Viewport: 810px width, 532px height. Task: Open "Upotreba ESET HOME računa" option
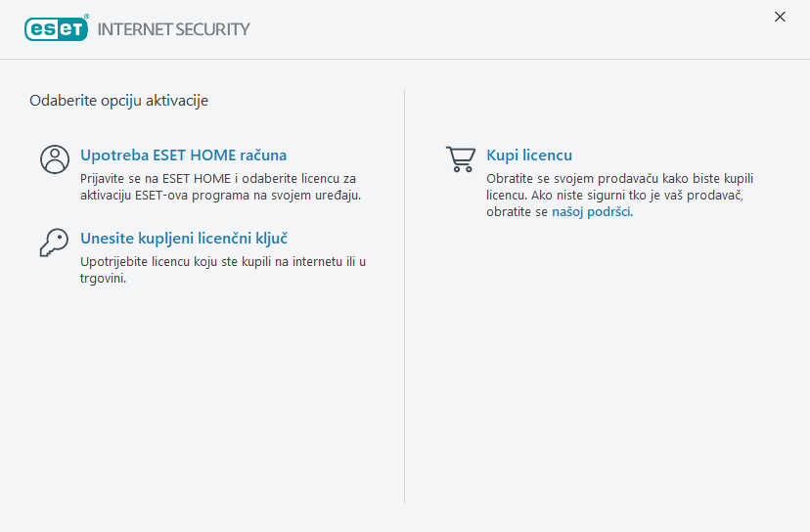click(183, 155)
